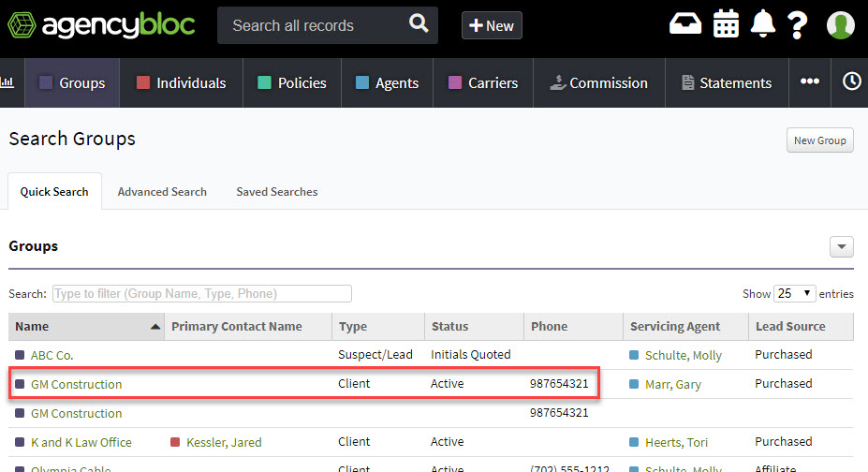Click the AgencyBloc logo
The width and height of the screenshot is (868, 472).
[101, 25]
